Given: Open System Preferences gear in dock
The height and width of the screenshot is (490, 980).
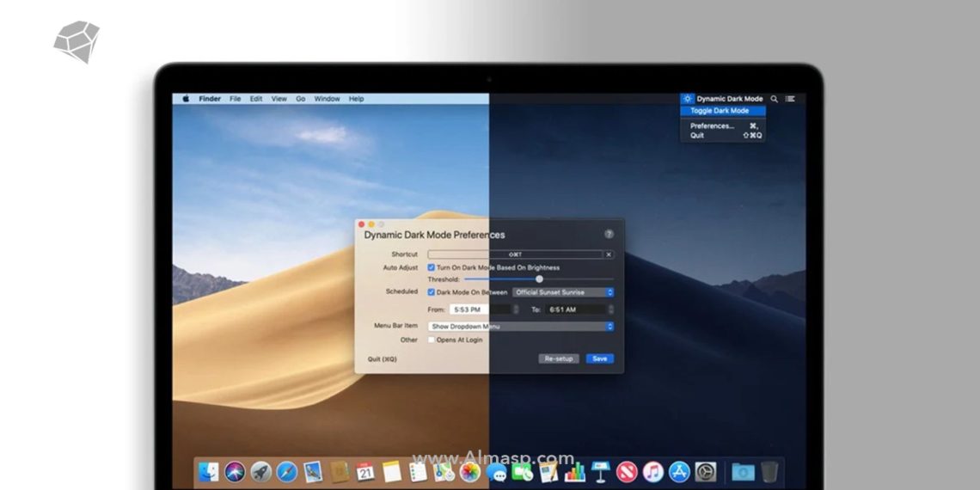Looking at the screenshot, I should (706, 472).
